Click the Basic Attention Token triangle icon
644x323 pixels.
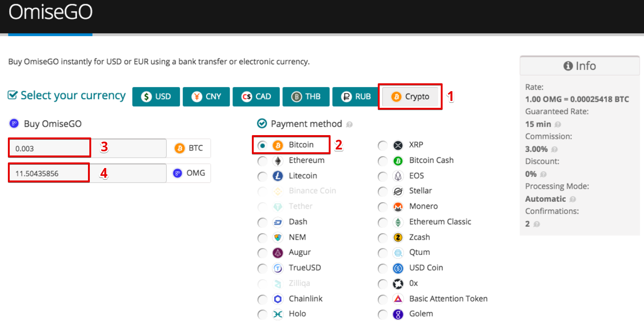tap(398, 299)
